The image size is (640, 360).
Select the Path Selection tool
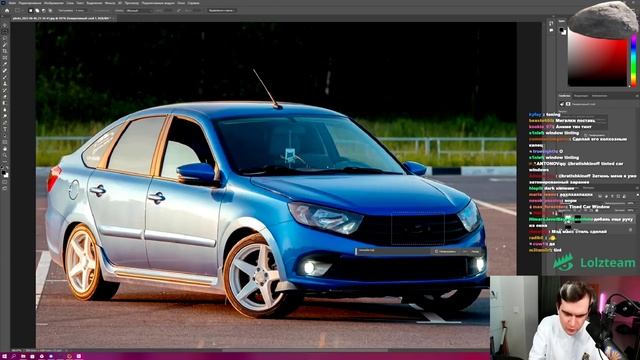click(x=5, y=136)
